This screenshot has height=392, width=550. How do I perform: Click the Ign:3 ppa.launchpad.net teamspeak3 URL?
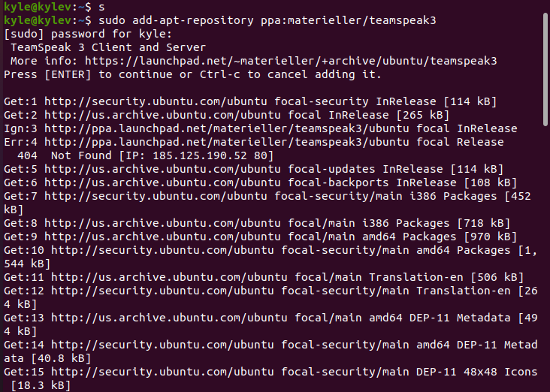[227, 129]
